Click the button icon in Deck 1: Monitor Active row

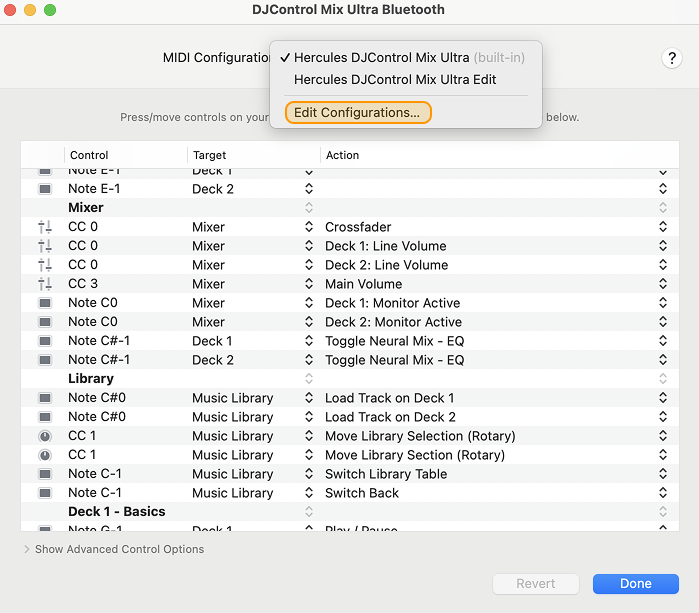(x=45, y=303)
